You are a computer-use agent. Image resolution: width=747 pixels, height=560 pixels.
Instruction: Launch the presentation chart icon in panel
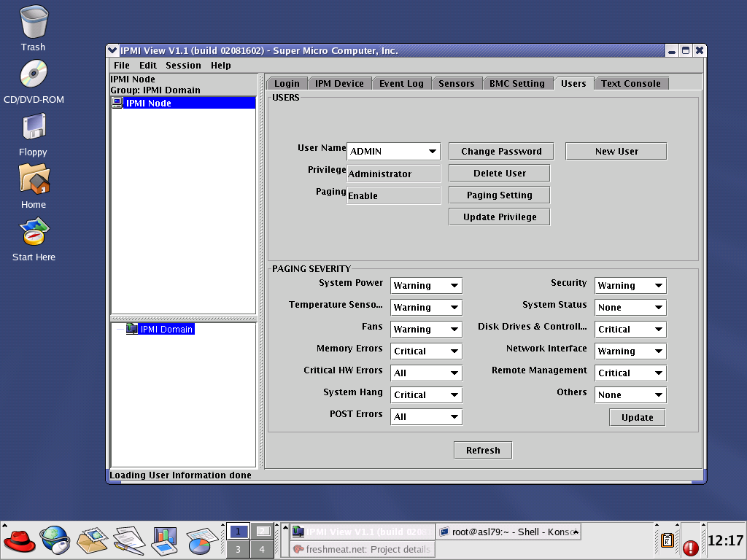[165, 542]
